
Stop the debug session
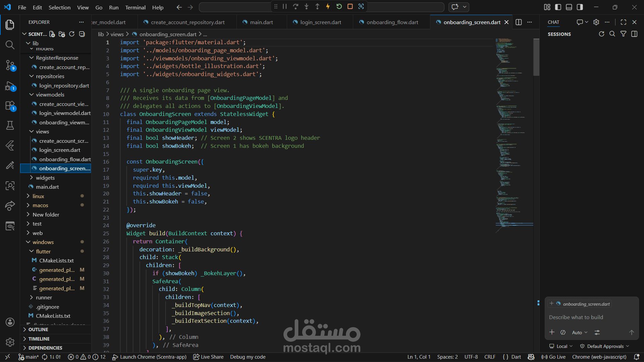click(x=350, y=6)
